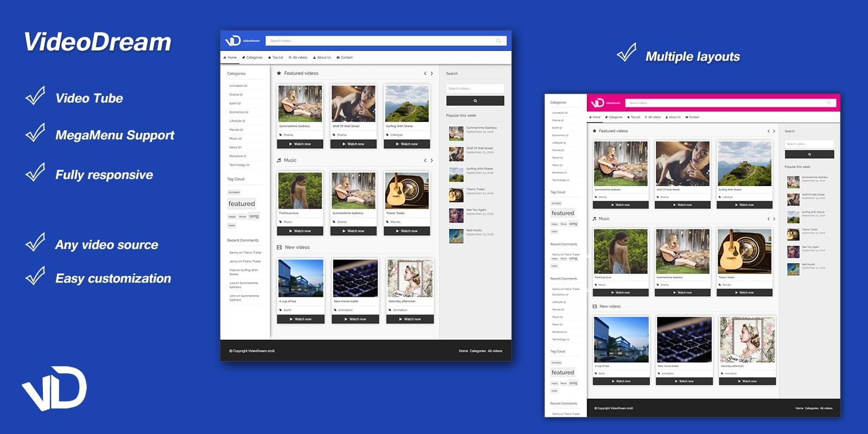
Task: Click music note icon by Music in blue-header mockup
Action: coord(279,161)
